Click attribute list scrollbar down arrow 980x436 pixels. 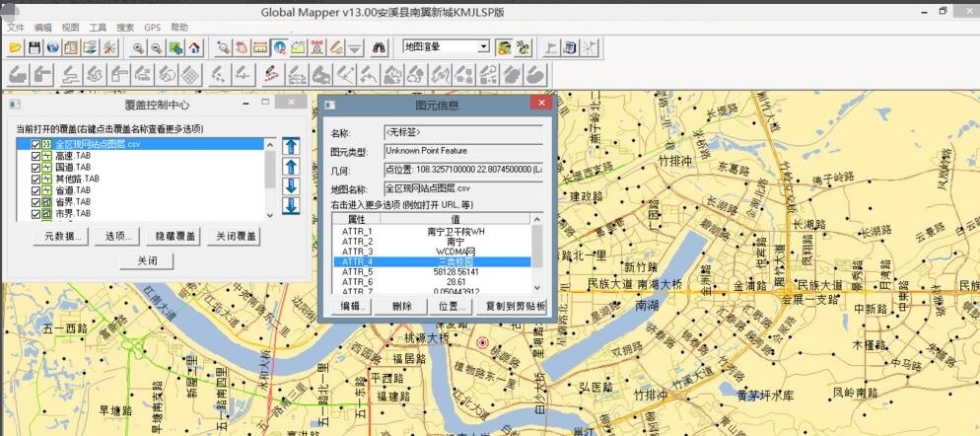537,287
